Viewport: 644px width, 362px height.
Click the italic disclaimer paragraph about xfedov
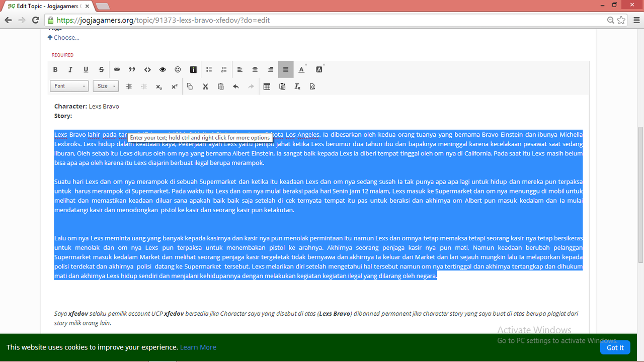click(x=316, y=318)
